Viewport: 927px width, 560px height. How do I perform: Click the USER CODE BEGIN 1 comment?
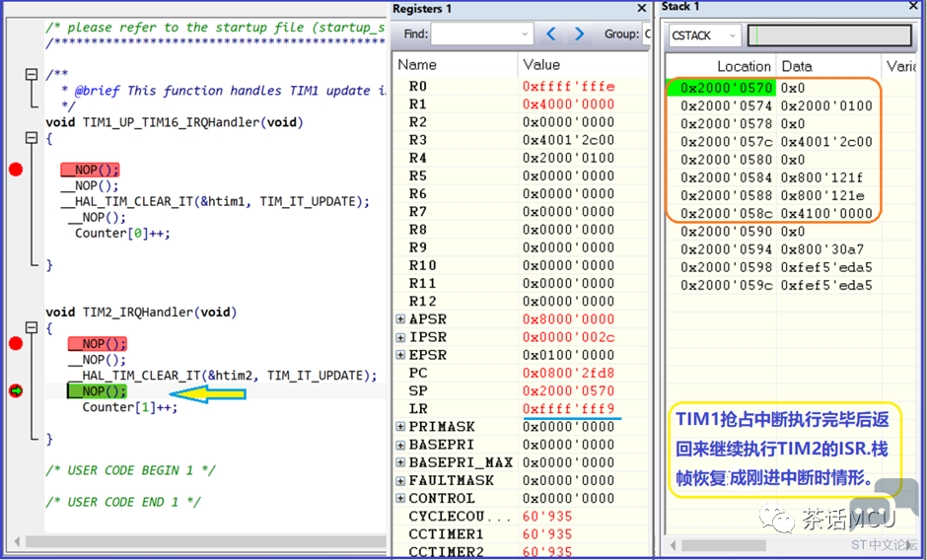coord(130,470)
